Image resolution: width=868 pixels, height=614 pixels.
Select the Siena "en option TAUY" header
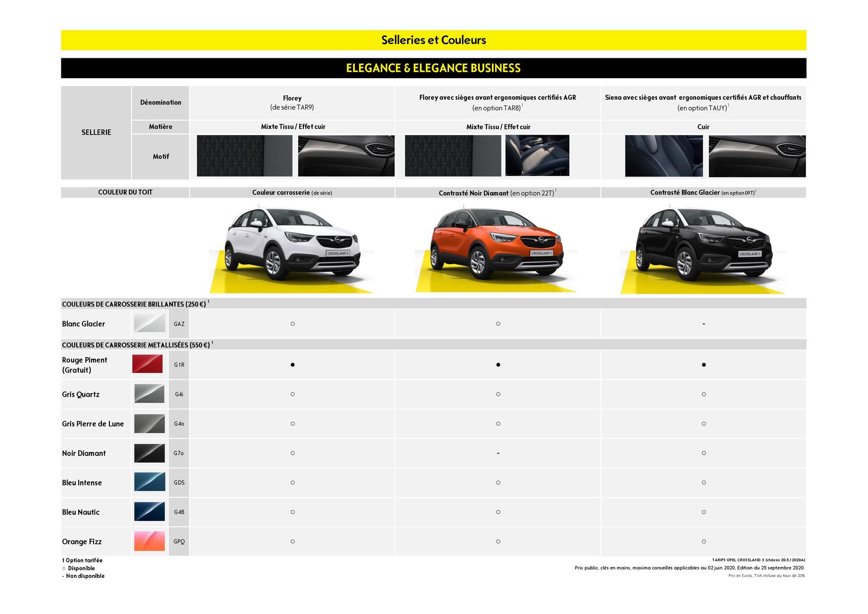click(703, 102)
